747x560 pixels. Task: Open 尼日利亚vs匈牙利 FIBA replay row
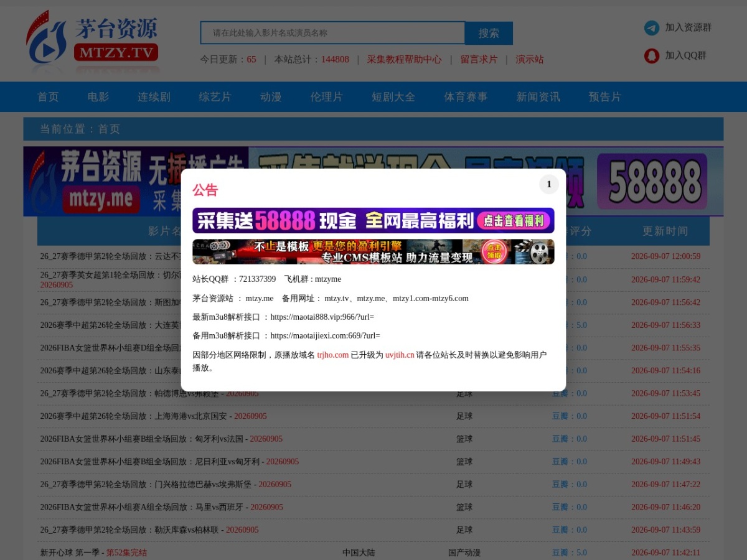point(169,462)
